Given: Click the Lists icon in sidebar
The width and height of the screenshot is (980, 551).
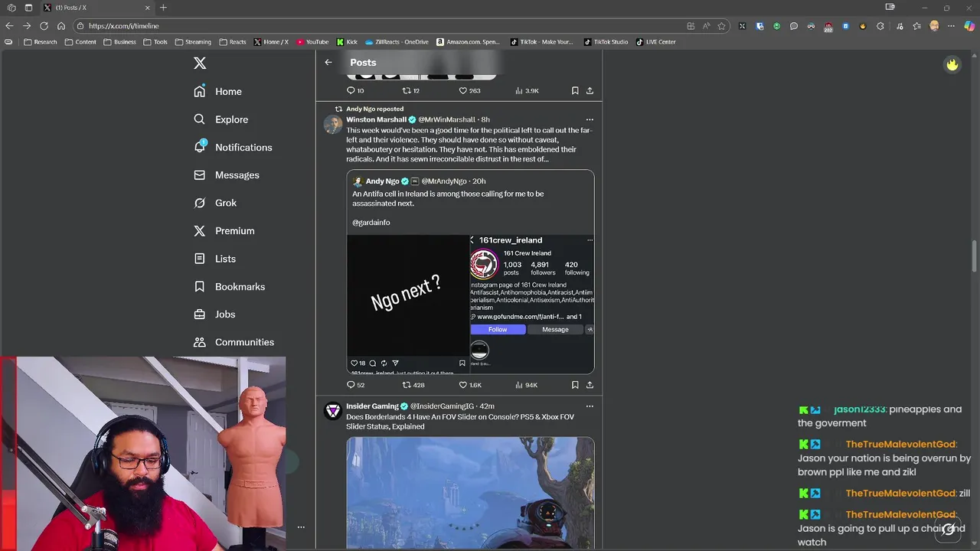Looking at the screenshot, I should (x=200, y=259).
